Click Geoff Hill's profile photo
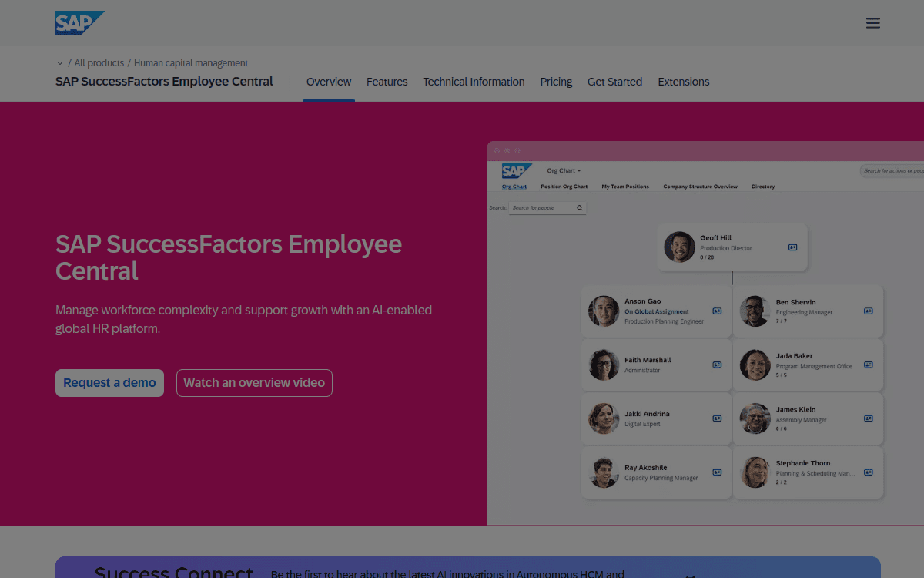924x578 pixels. (679, 247)
